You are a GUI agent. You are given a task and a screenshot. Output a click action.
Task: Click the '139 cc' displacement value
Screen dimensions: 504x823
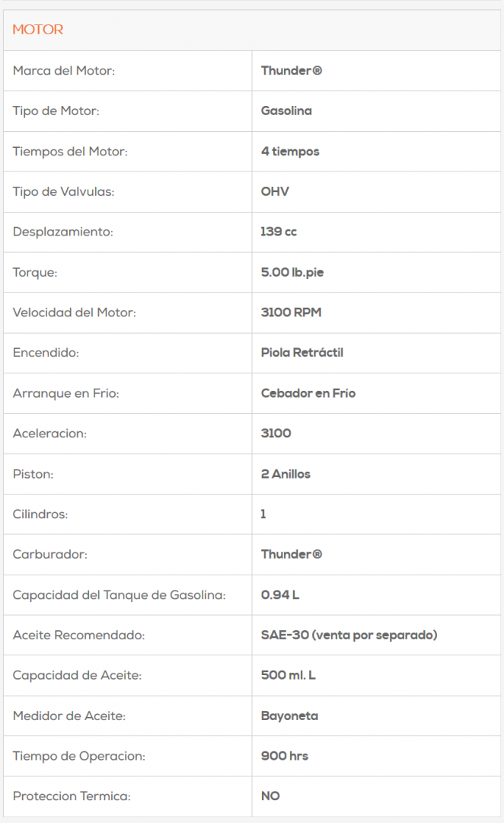click(x=279, y=232)
